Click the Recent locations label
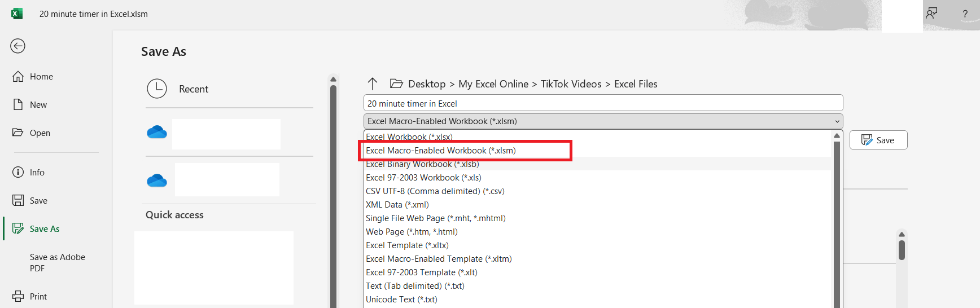This screenshot has height=308, width=980. tap(194, 89)
